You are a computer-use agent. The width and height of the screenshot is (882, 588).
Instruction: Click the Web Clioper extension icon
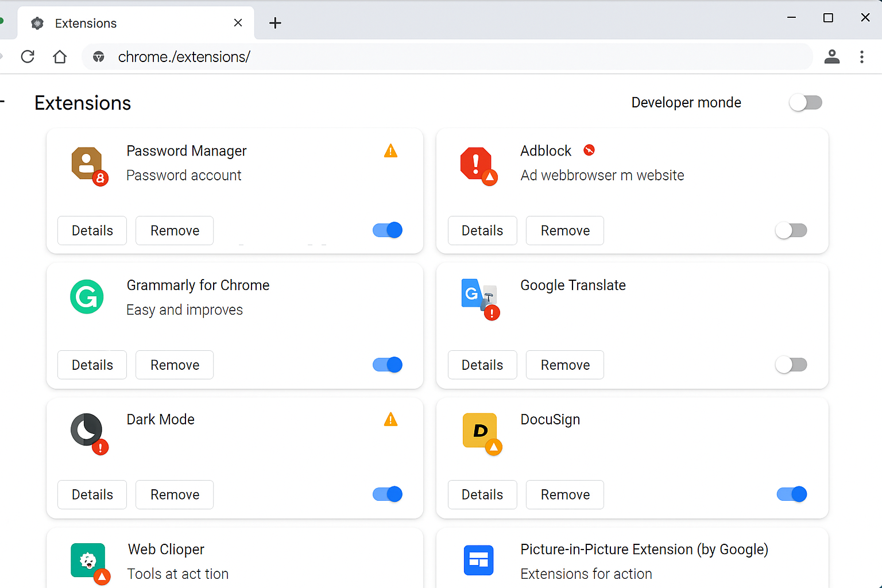[88, 560]
